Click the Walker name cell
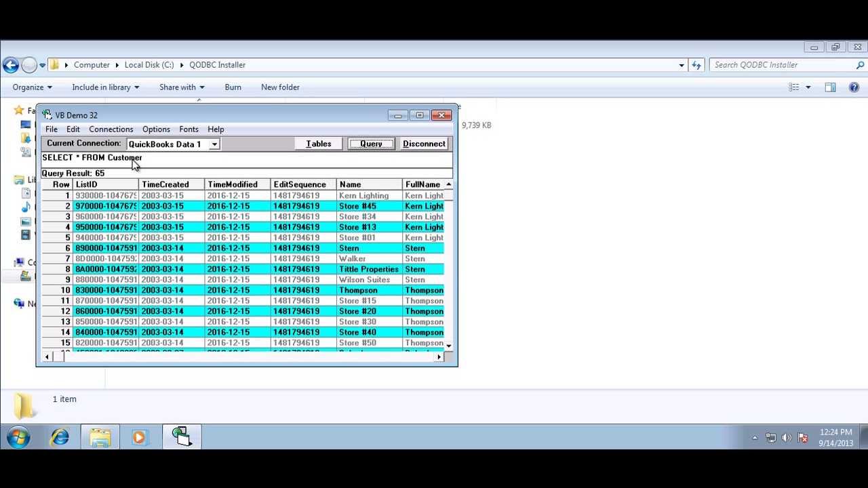 click(x=370, y=259)
